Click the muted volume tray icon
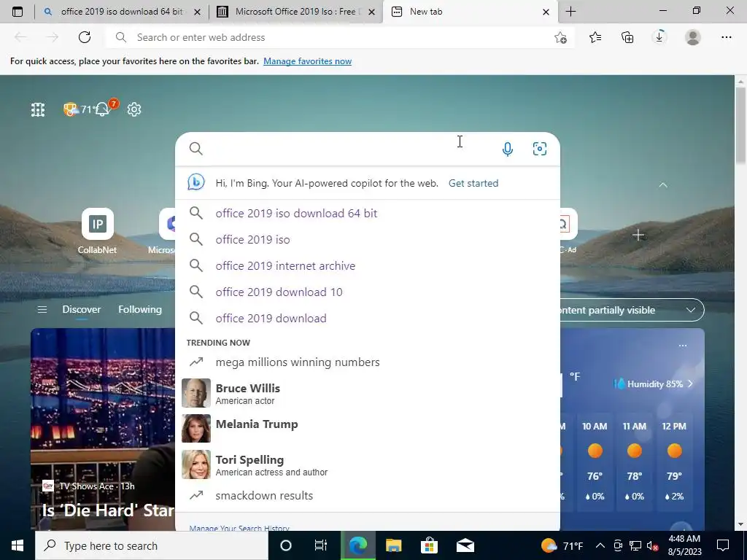This screenshot has height=560, width=747. [653, 545]
